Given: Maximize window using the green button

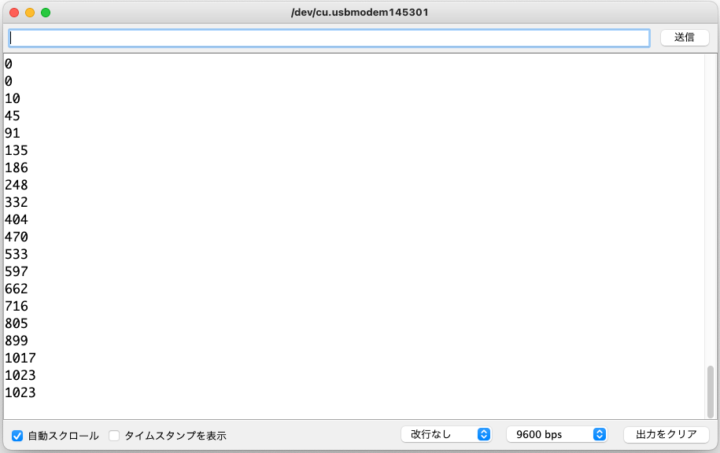Looking at the screenshot, I should pyautogui.click(x=45, y=12).
